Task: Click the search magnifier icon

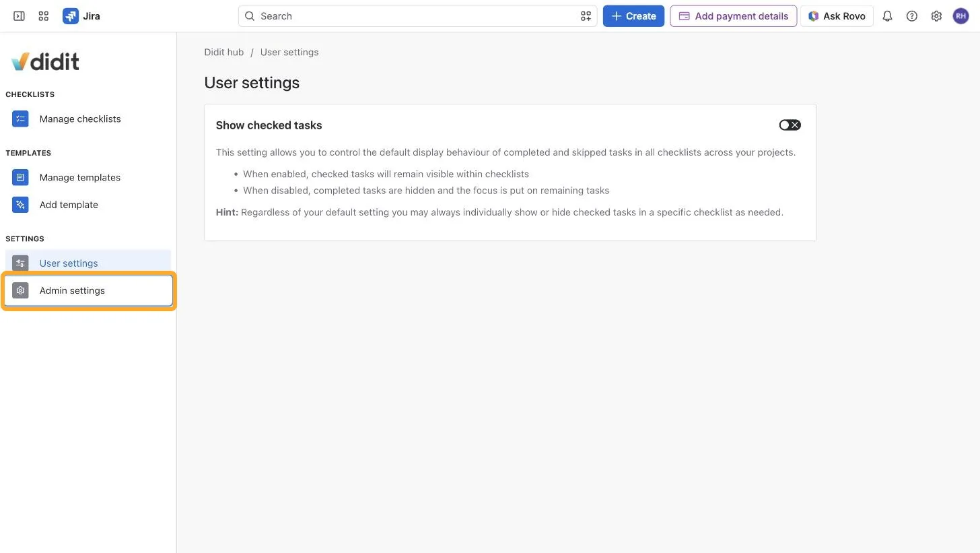Action: click(250, 16)
